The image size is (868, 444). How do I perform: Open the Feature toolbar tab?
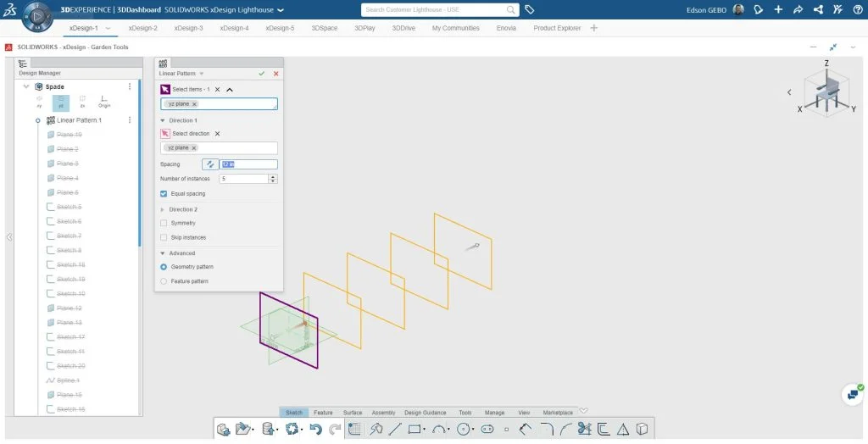tap(323, 413)
